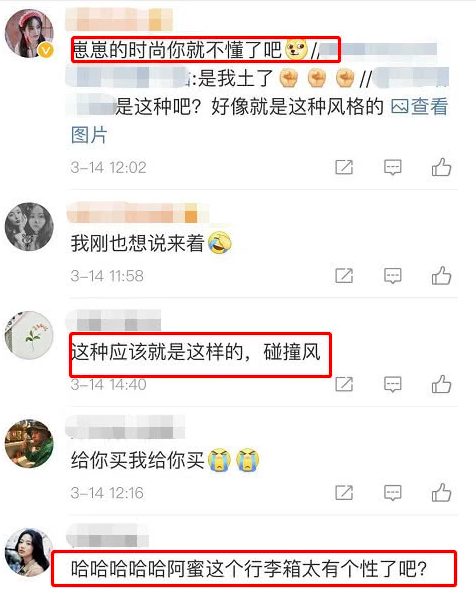Like the 3-14 12:02 comment
Image resolution: width=476 pixels, height=596 pixels.
(441, 167)
